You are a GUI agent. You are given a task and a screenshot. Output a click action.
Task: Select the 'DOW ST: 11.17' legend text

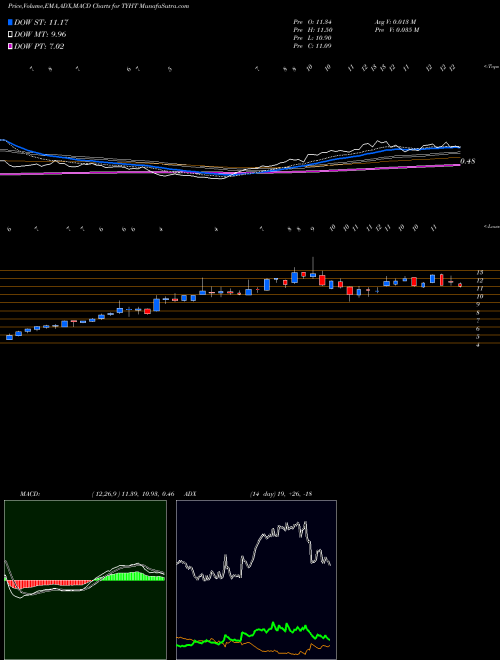click(41, 22)
